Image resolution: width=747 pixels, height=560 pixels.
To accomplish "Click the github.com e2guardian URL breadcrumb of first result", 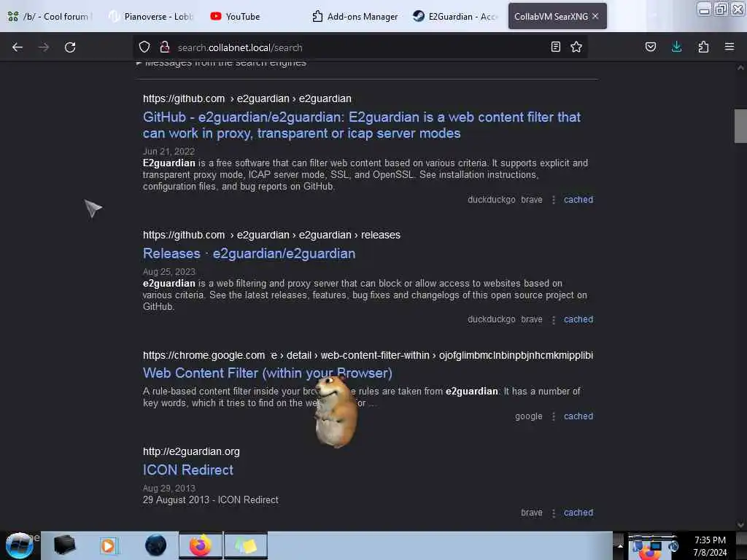I will [x=247, y=98].
